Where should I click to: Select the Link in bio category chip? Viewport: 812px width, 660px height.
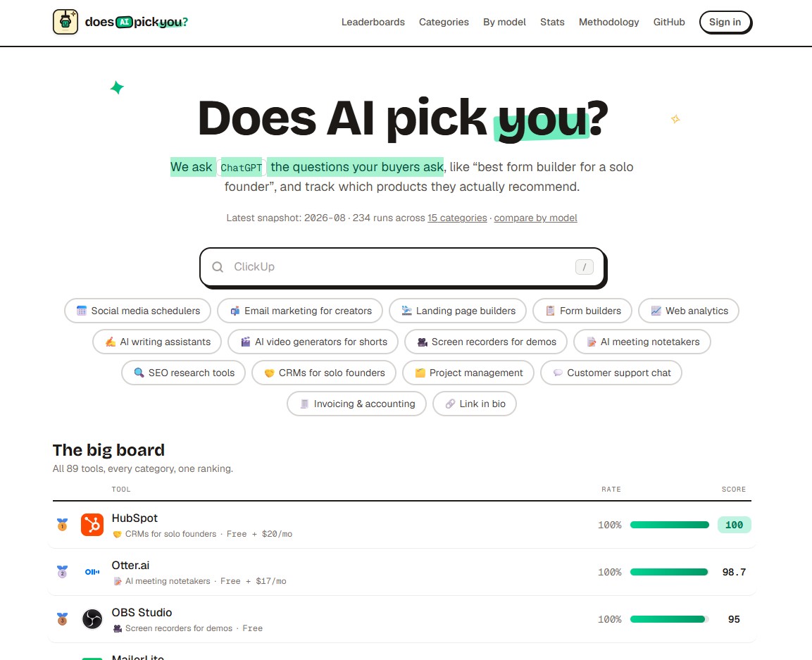click(475, 404)
